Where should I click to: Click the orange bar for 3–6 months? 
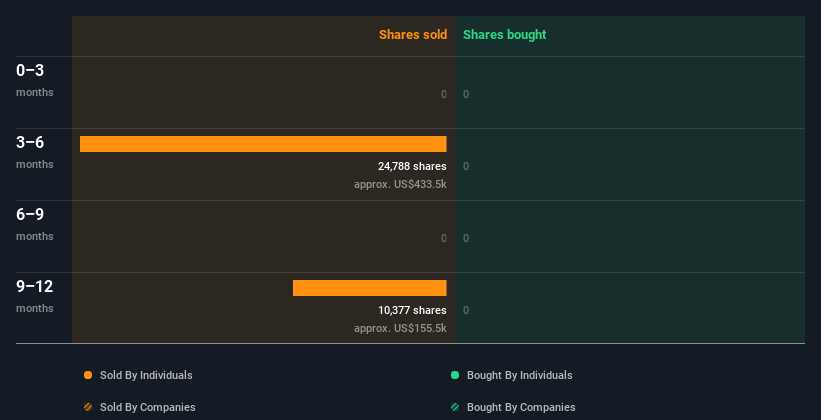click(263, 144)
